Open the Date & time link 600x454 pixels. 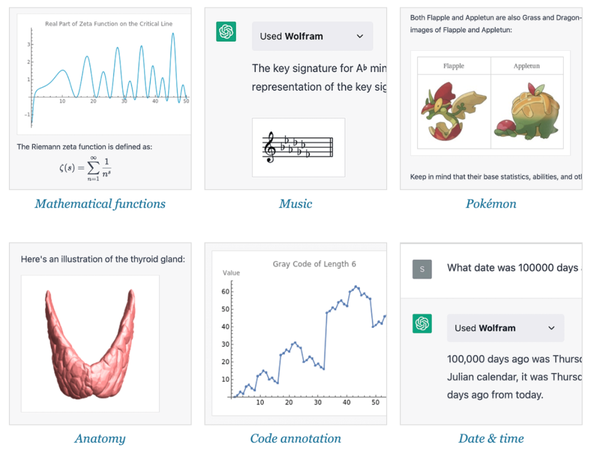(490, 438)
